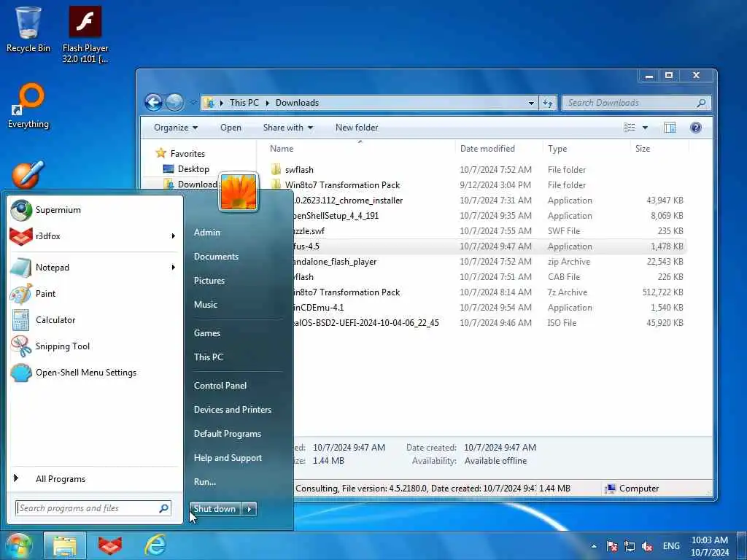Open Admin user folder in Start menu
Viewport: 747px width, 560px height.
(x=207, y=233)
